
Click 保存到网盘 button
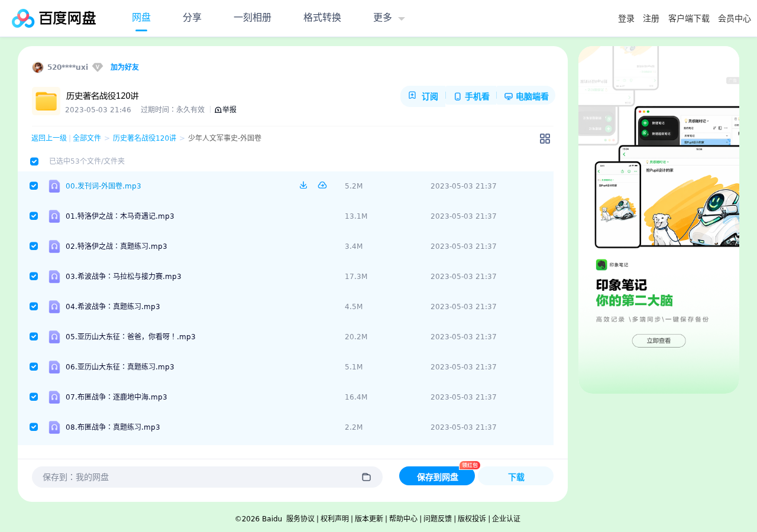pyautogui.click(x=437, y=476)
